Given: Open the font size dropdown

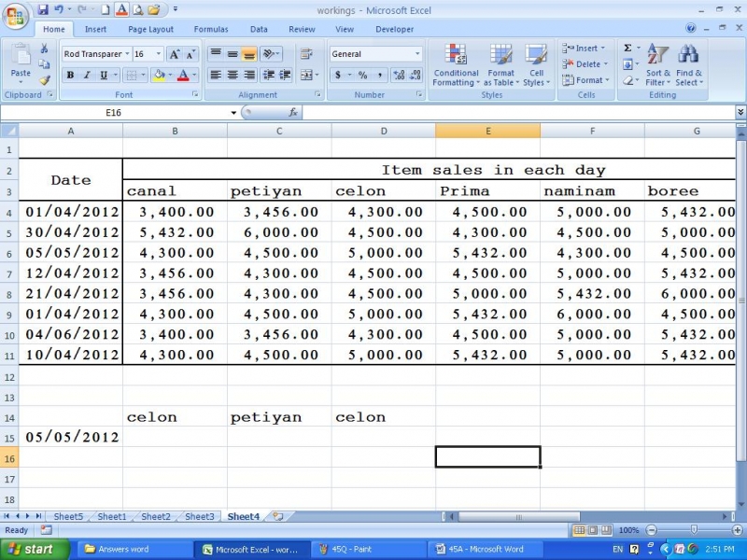Looking at the screenshot, I should 157,54.
